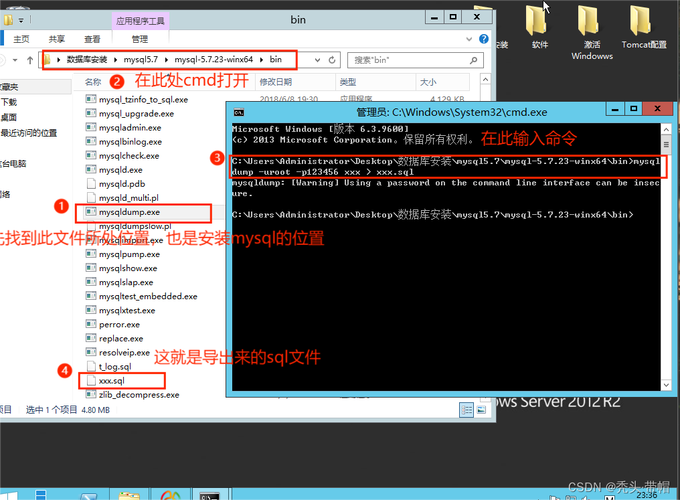
Task: Expand the Explorer ribbon chevron
Action: click(x=469, y=39)
